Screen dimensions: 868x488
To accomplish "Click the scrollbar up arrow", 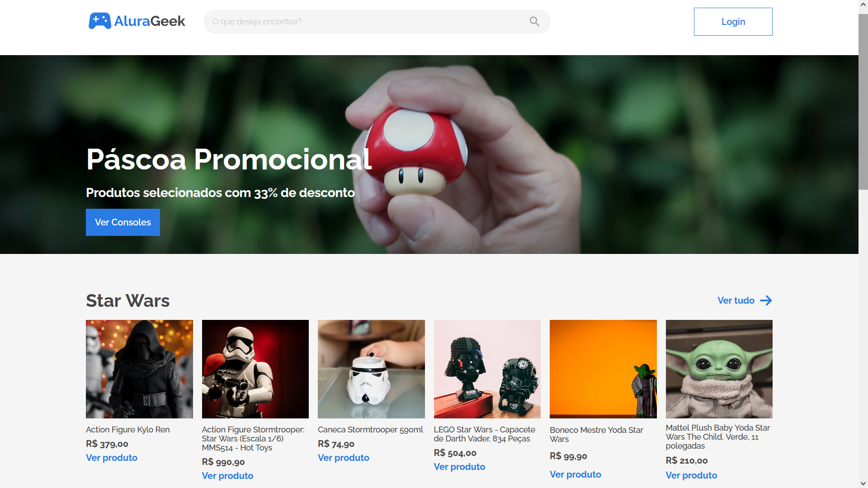I will (x=863, y=5).
